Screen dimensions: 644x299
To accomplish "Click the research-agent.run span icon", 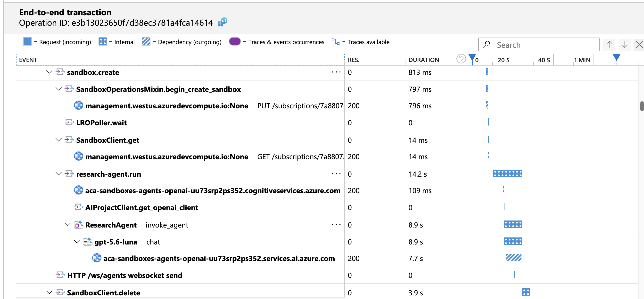I will pyautogui.click(x=69, y=174).
